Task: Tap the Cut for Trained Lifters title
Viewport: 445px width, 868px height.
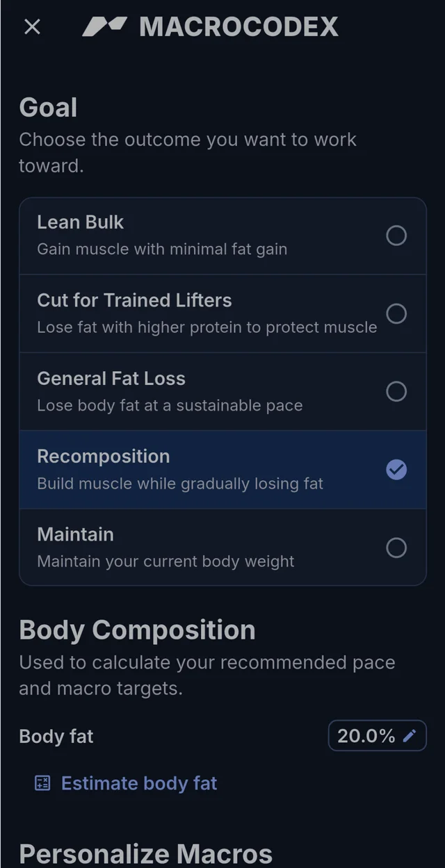Action: (x=134, y=300)
